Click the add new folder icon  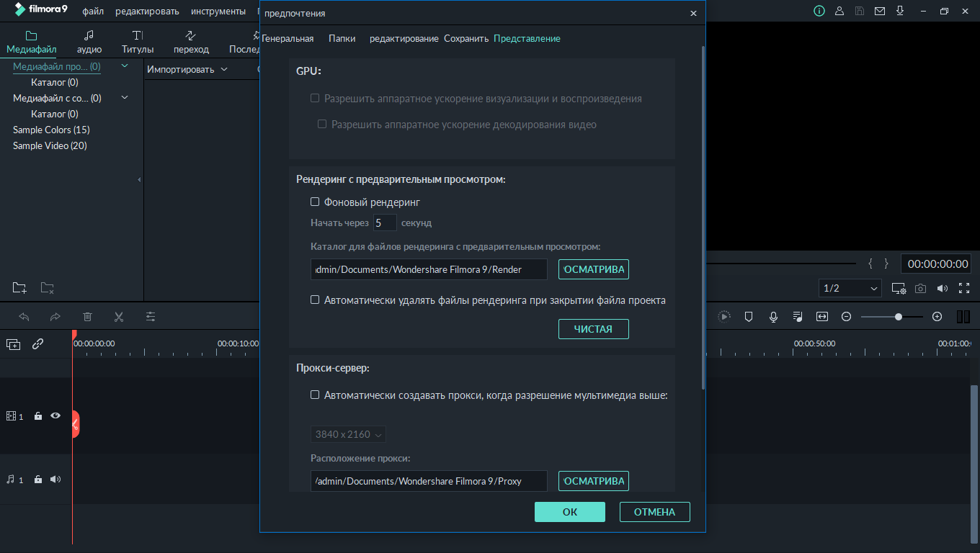[x=19, y=288]
